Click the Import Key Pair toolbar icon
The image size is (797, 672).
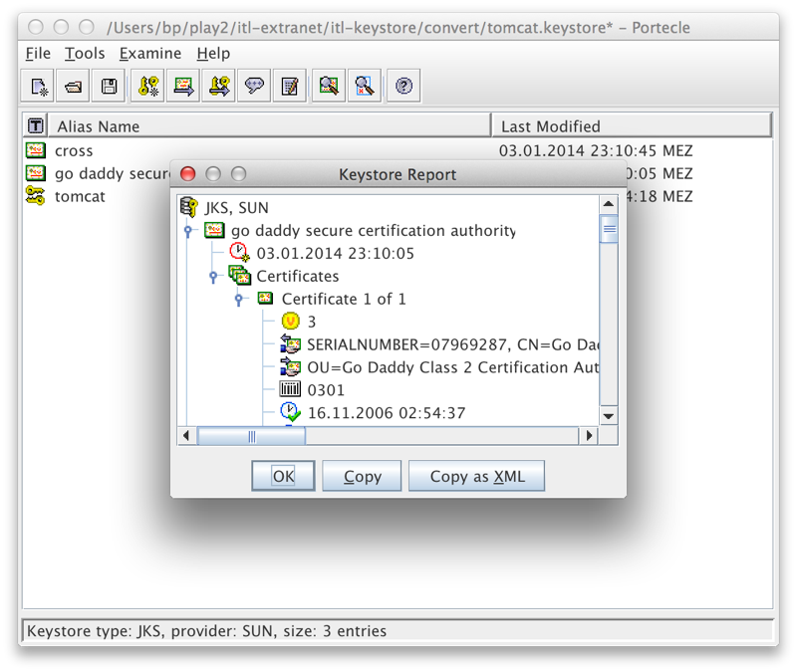point(219,86)
